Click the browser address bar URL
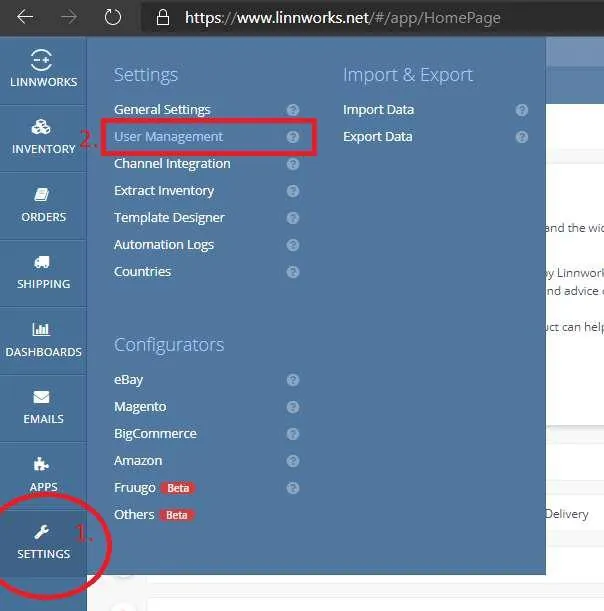604x611 pixels. [x=343, y=18]
